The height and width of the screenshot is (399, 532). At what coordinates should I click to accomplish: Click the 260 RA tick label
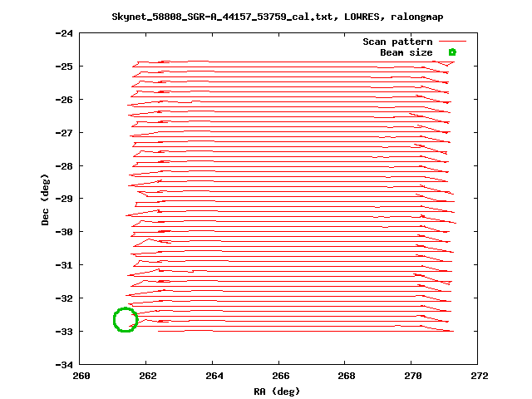(x=81, y=376)
